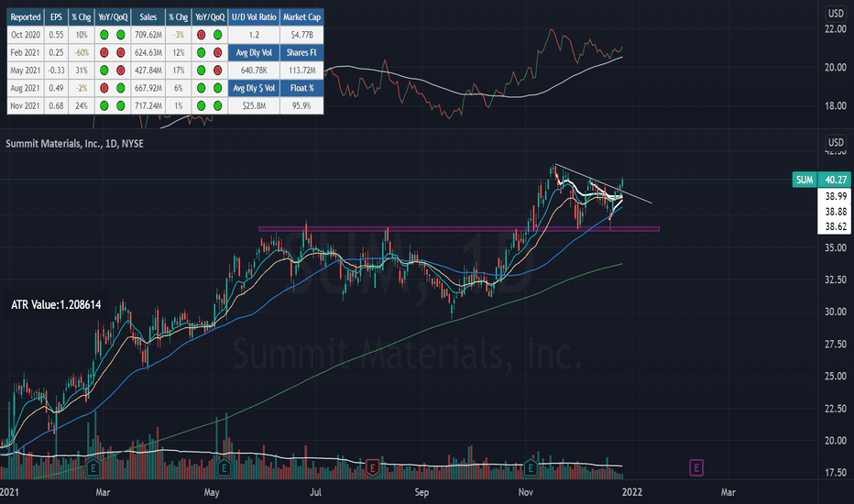Click the 30.00 price axis label
The image size is (854, 504).
[836, 312]
